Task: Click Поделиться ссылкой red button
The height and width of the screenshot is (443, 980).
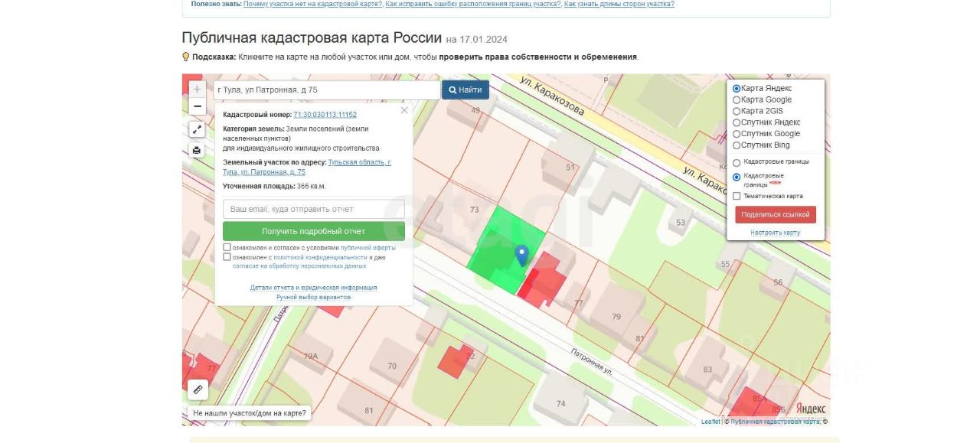Action: coord(776,215)
